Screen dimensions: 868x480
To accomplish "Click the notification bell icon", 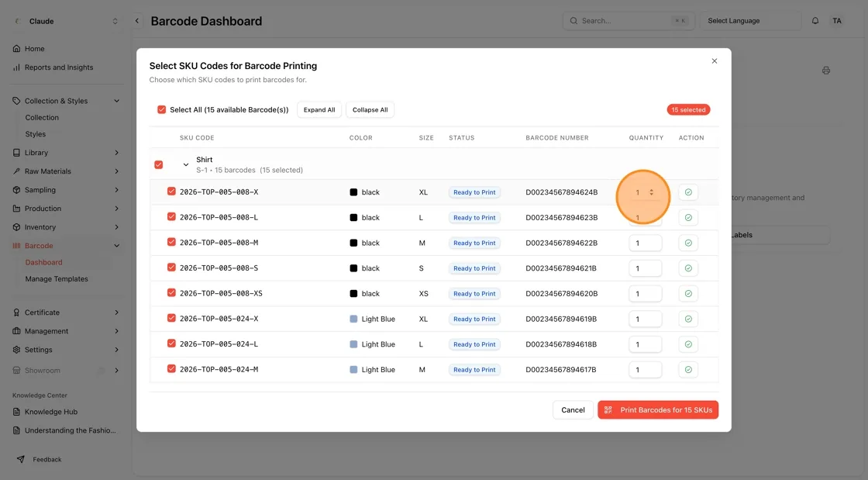I will click(x=815, y=21).
